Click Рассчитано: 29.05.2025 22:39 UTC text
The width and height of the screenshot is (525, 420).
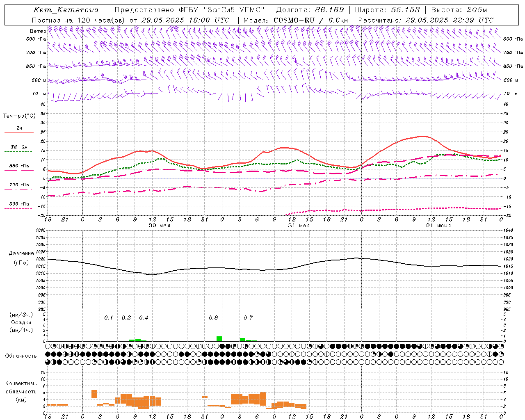click(x=426, y=20)
